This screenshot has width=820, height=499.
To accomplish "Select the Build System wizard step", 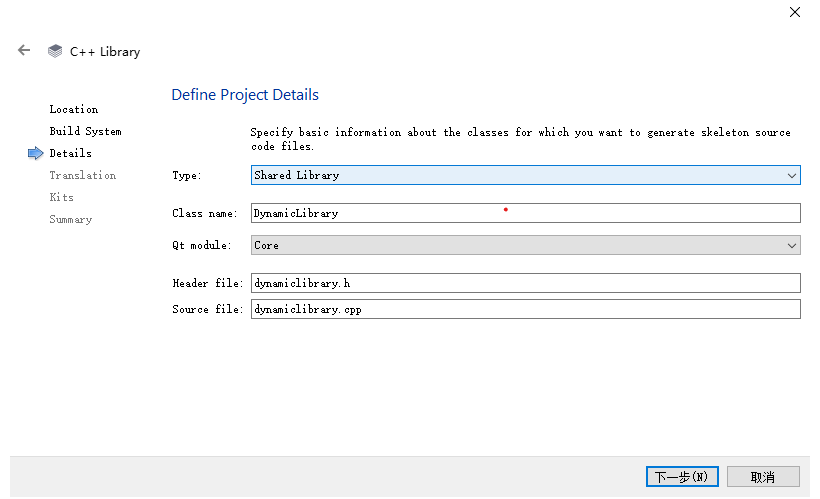I will (x=85, y=131).
